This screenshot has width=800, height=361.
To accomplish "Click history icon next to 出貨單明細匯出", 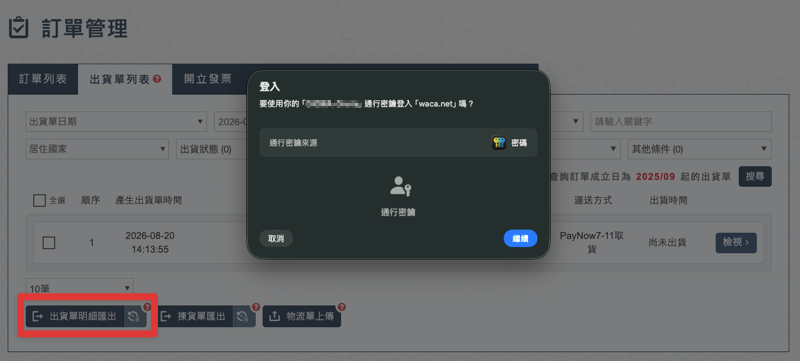I will [x=135, y=317].
